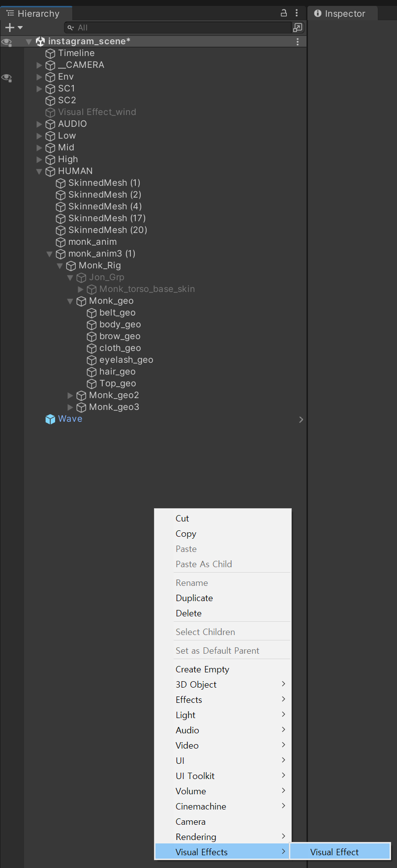Viewport: 397px width, 868px height.
Task: Open the Effects submenu
Action: coord(223,700)
